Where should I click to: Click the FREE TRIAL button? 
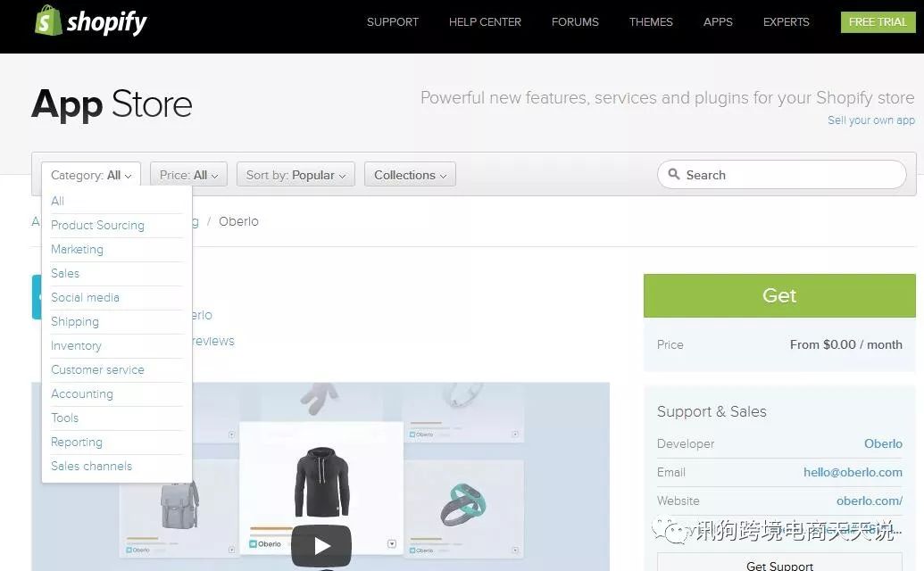pos(878,21)
